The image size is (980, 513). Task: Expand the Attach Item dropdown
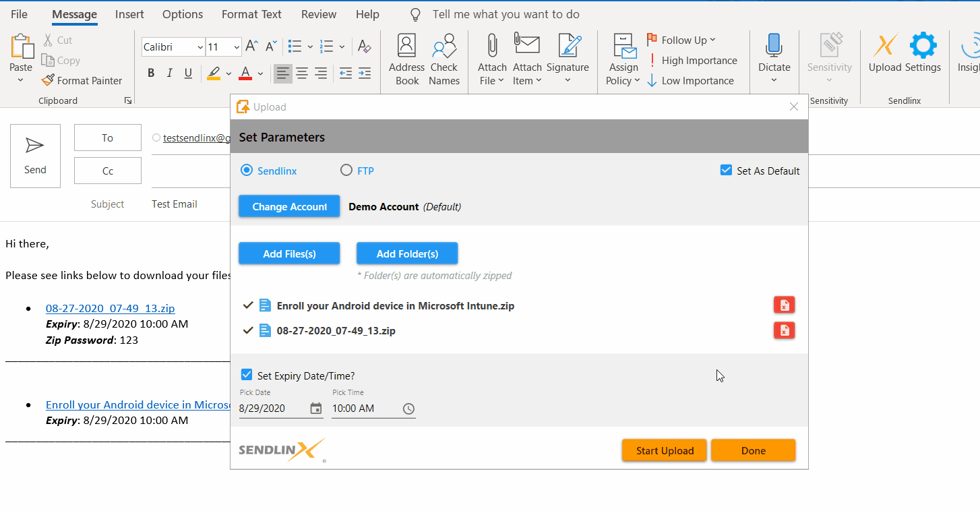(539, 81)
